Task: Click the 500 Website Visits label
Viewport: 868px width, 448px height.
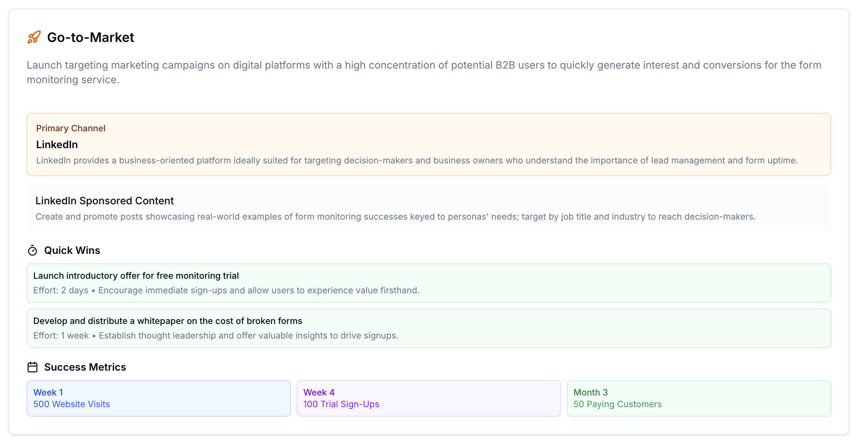Action: point(71,404)
